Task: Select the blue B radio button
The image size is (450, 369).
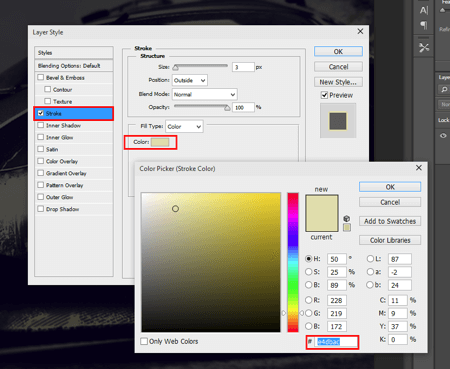Action: tap(309, 326)
